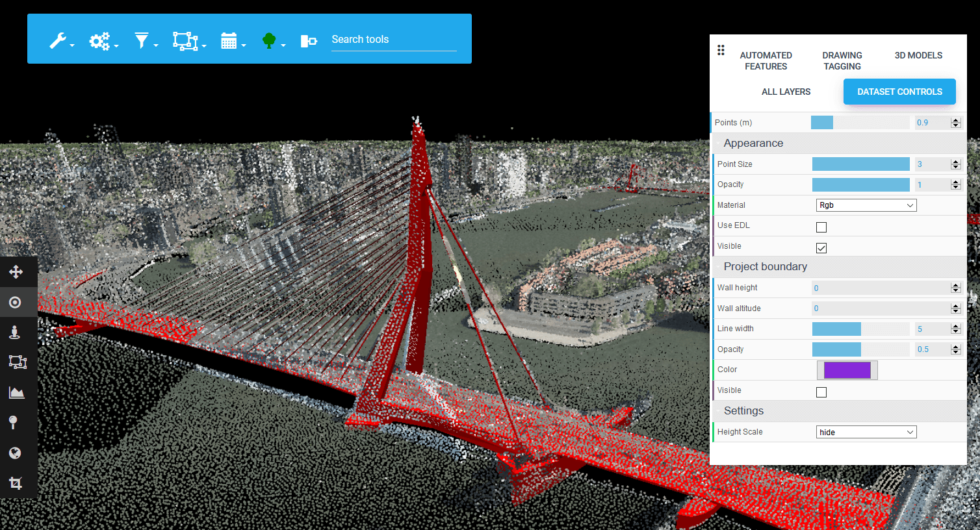The width and height of the screenshot is (980, 530).
Task: Adjust the Appearance Opacity slider
Action: pos(861,184)
